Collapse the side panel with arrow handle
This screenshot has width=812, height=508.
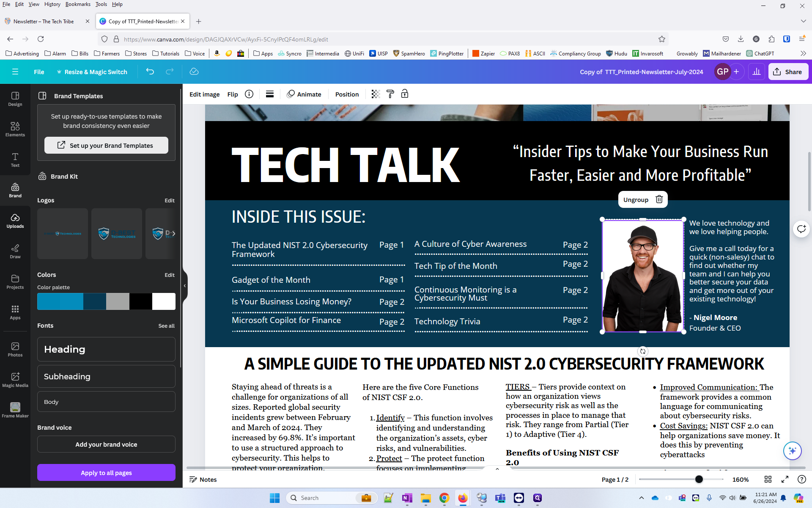(x=185, y=286)
